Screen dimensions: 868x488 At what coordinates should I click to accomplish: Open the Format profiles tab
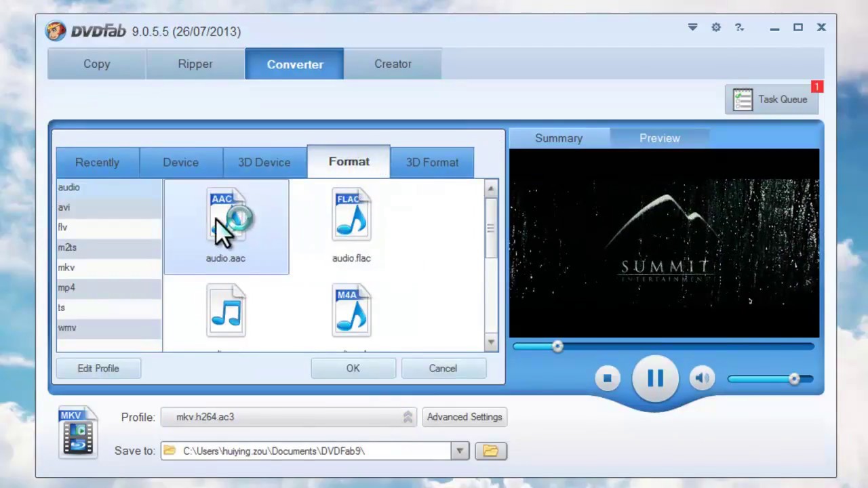[x=349, y=162]
